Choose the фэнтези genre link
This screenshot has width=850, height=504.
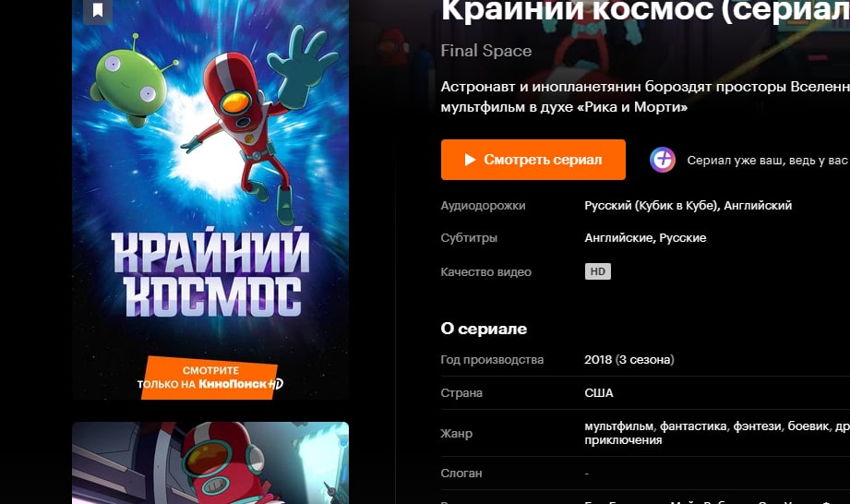click(757, 426)
